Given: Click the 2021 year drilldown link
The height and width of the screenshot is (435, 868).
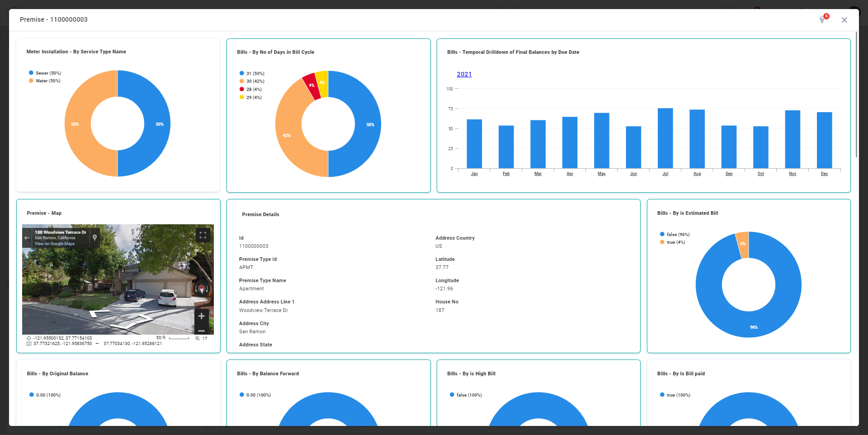Looking at the screenshot, I should 464,74.
